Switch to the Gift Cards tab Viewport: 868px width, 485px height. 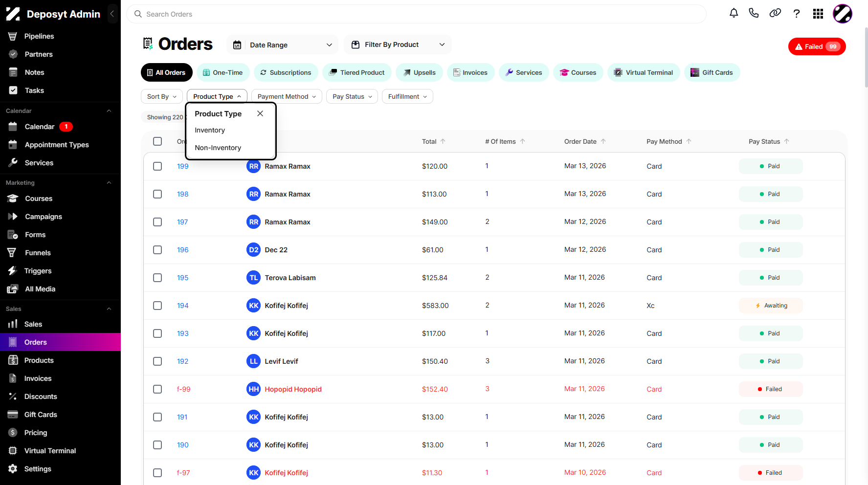pyautogui.click(x=712, y=72)
